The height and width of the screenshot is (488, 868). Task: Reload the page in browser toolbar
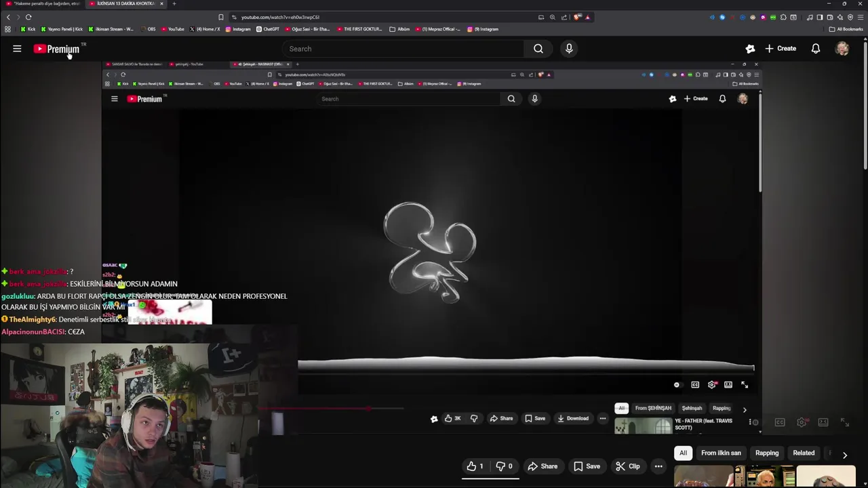click(28, 17)
